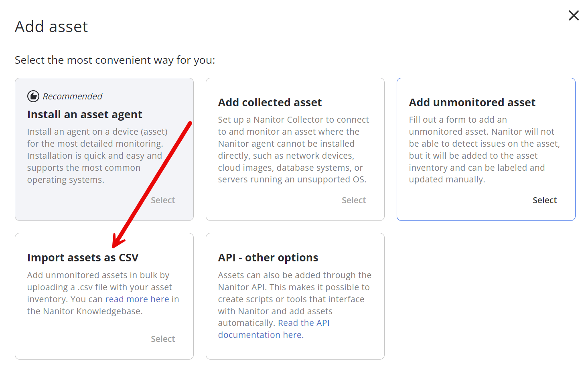Click the Add asset dialog title
The height and width of the screenshot is (376, 588).
pyautogui.click(x=51, y=26)
